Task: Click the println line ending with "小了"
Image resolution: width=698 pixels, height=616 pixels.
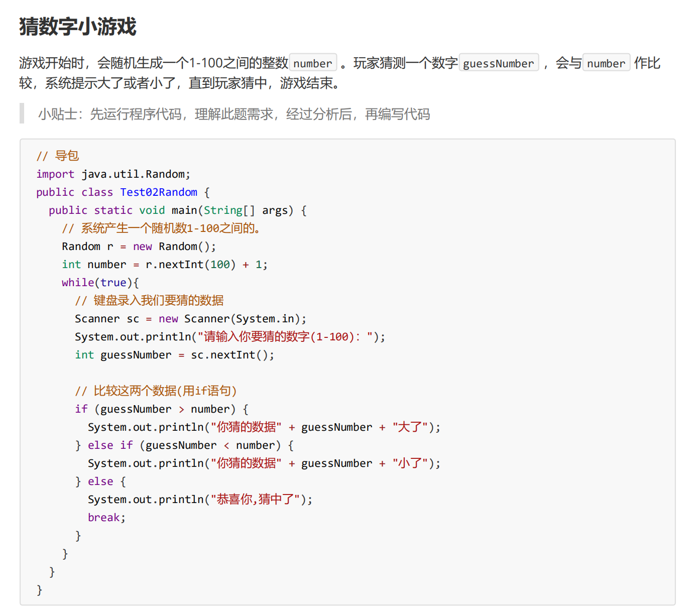Action: click(x=264, y=463)
